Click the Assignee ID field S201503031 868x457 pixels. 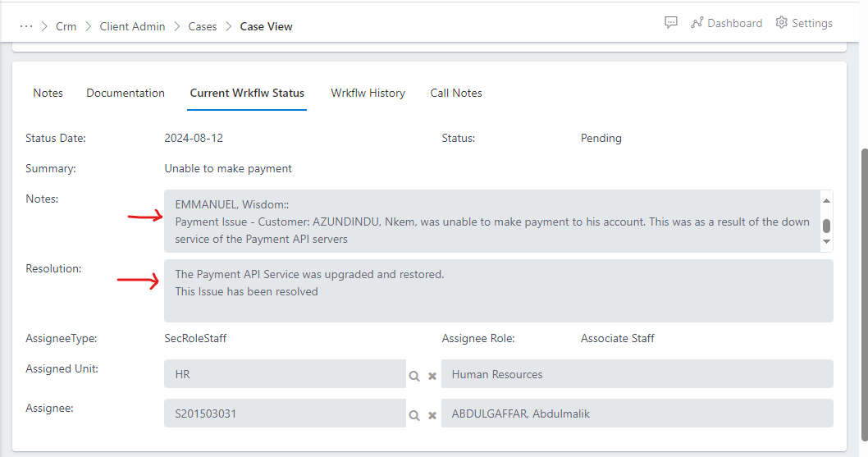(x=284, y=414)
